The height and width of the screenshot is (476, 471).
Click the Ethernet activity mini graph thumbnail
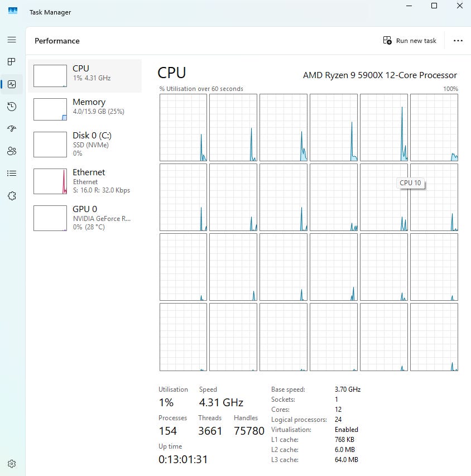coord(50,181)
